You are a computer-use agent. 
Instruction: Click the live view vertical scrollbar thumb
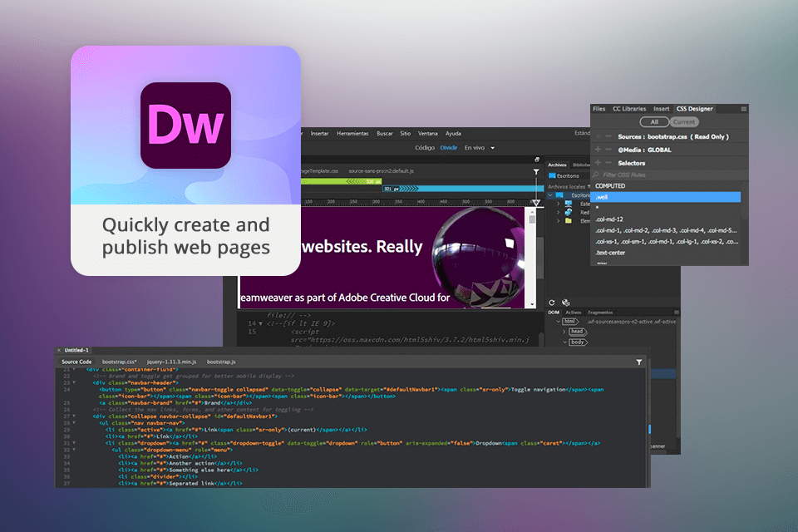click(x=532, y=219)
